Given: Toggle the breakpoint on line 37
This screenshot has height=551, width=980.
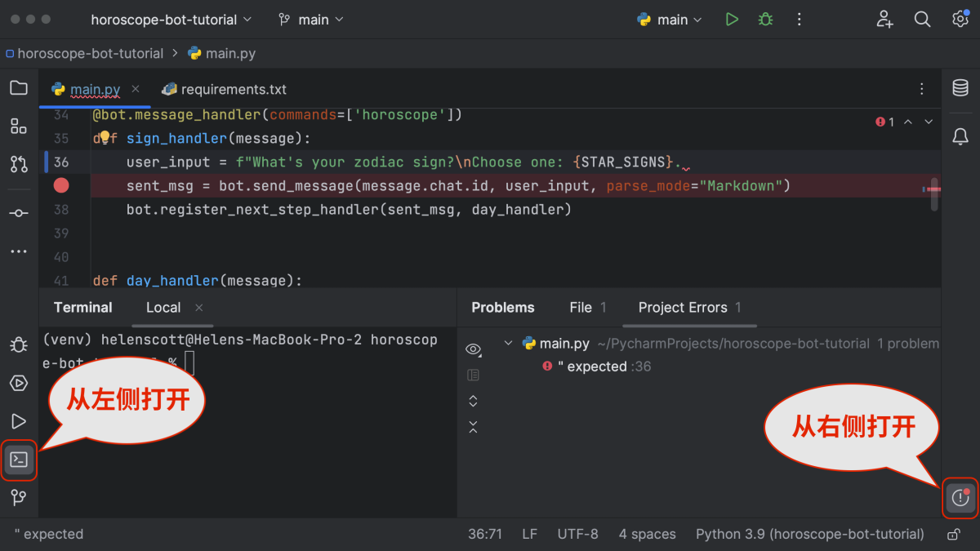Looking at the screenshot, I should 61,185.
